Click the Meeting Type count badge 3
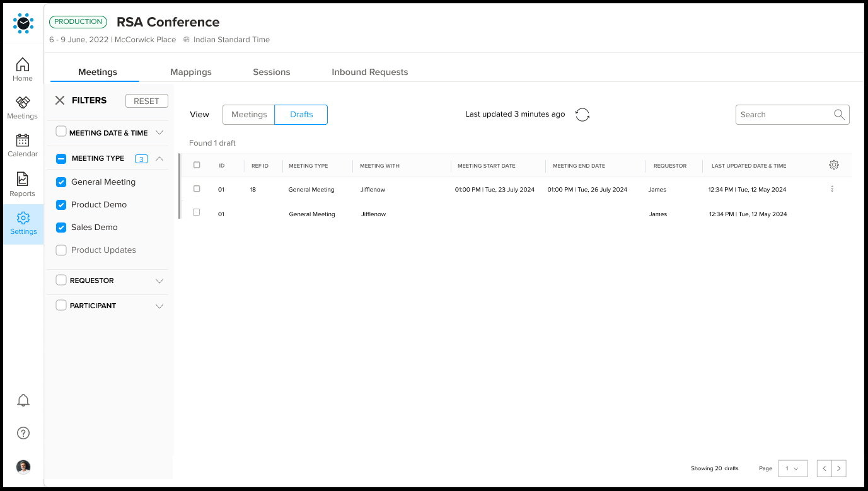Image resolution: width=868 pixels, height=491 pixels. (x=142, y=159)
